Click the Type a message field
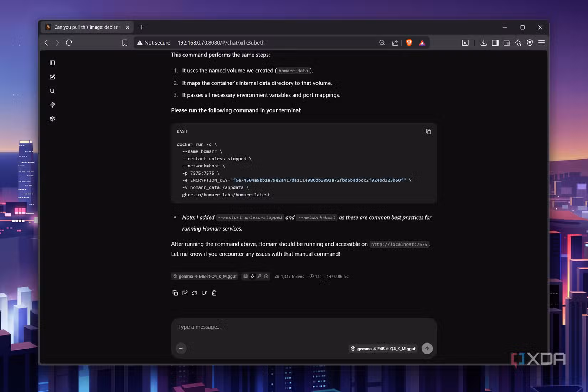The image size is (588, 392). coord(304,327)
